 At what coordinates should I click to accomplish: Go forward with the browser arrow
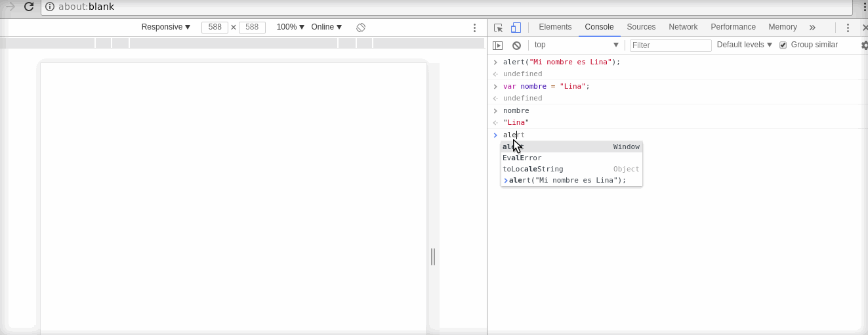pyautogui.click(x=10, y=7)
